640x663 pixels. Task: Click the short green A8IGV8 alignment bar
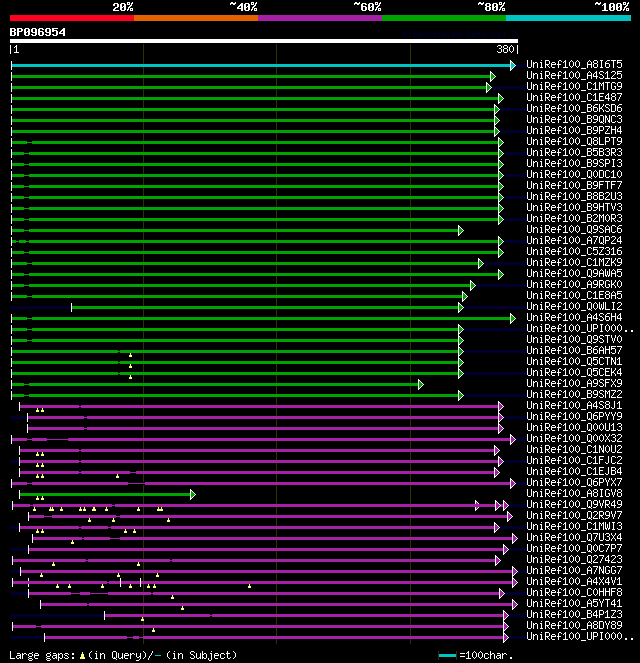pyautogui.click(x=105, y=494)
